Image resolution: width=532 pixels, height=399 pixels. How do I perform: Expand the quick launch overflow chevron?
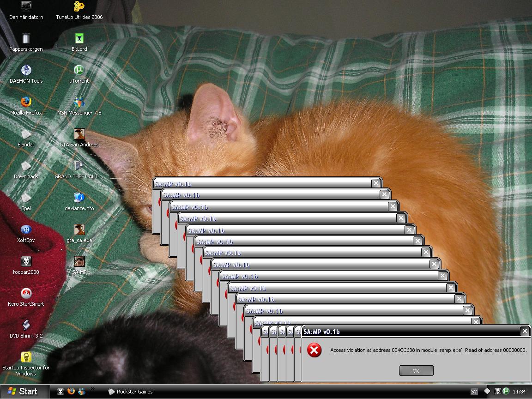point(92,389)
